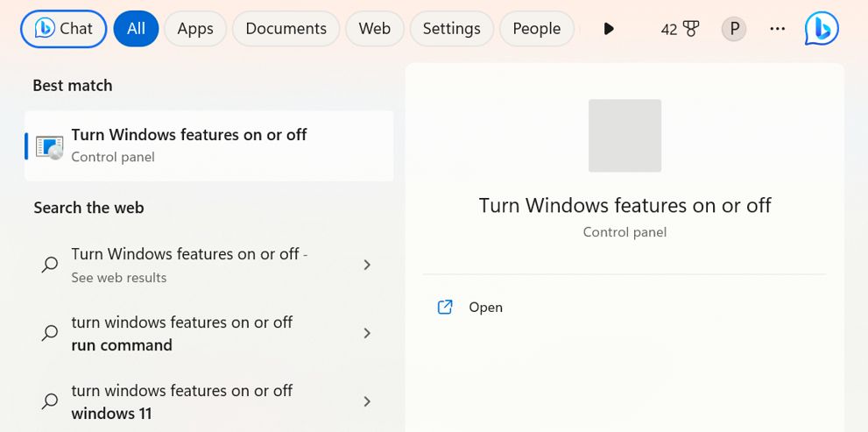The width and height of the screenshot is (868, 432).
Task: Open the three-dot options menu
Action: pos(778,29)
